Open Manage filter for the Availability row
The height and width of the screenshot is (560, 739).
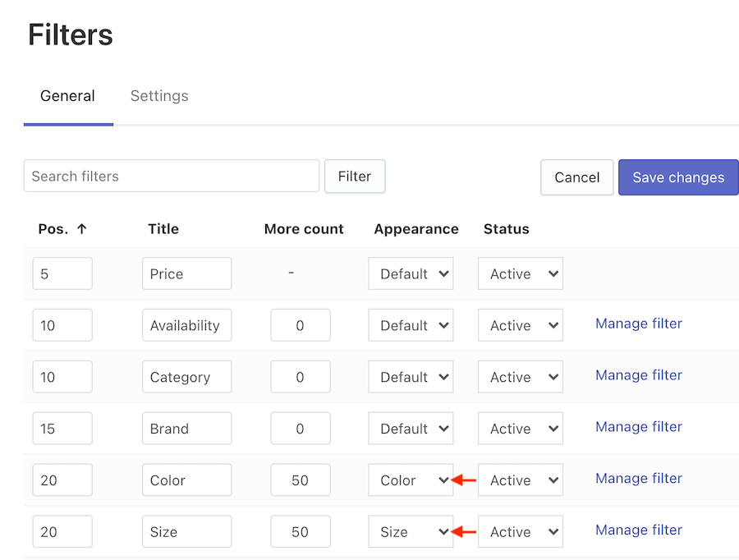coord(638,324)
